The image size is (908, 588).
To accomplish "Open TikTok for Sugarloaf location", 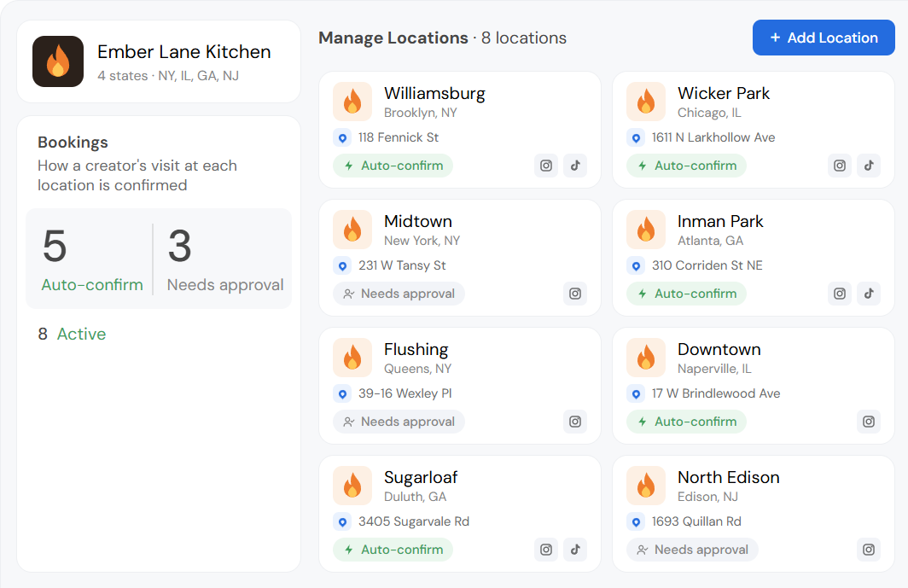I will (x=575, y=550).
